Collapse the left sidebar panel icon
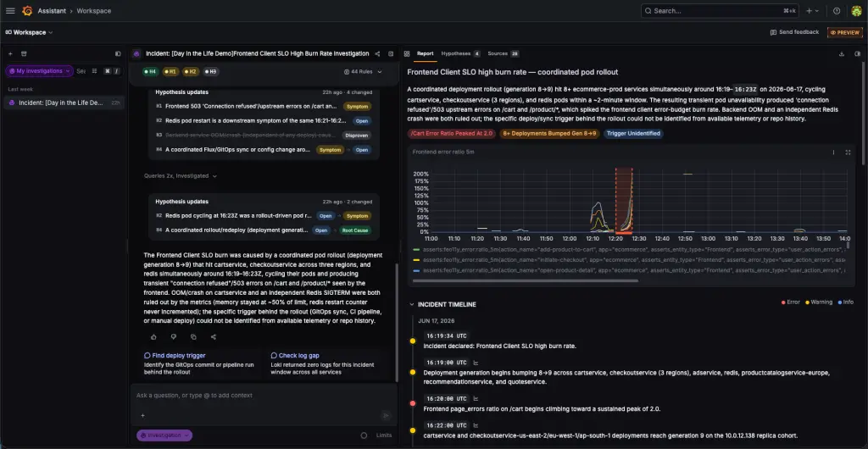 (x=118, y=54)
